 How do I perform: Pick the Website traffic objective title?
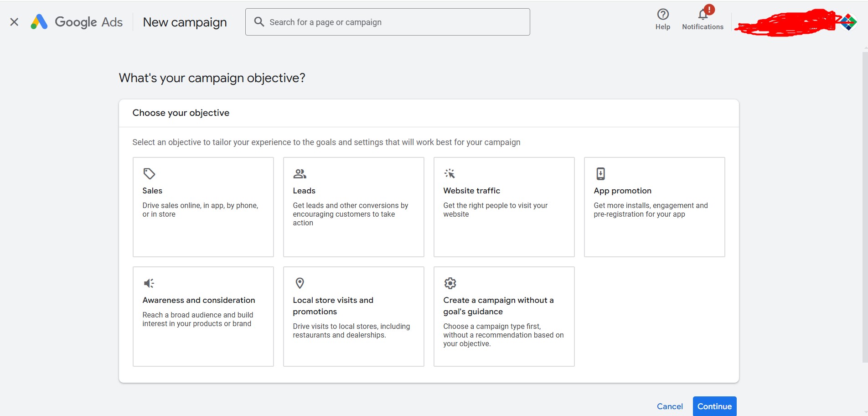[471, 191]
